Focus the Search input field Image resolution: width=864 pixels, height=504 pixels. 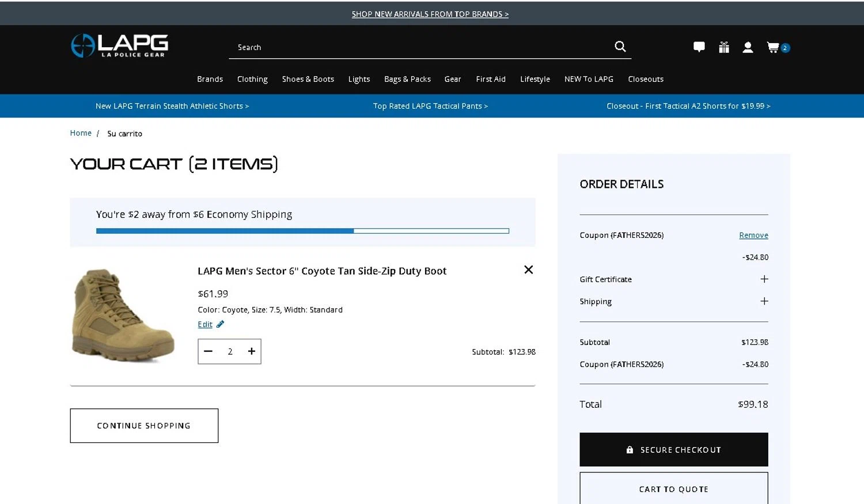click(x=420, y=47)
